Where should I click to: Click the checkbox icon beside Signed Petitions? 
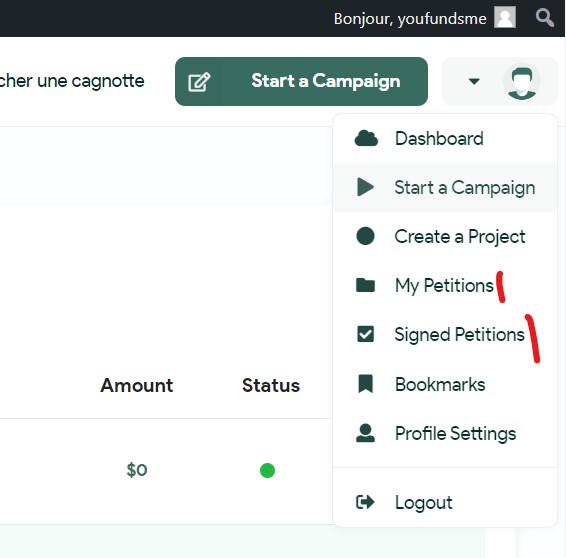(365, 334)
